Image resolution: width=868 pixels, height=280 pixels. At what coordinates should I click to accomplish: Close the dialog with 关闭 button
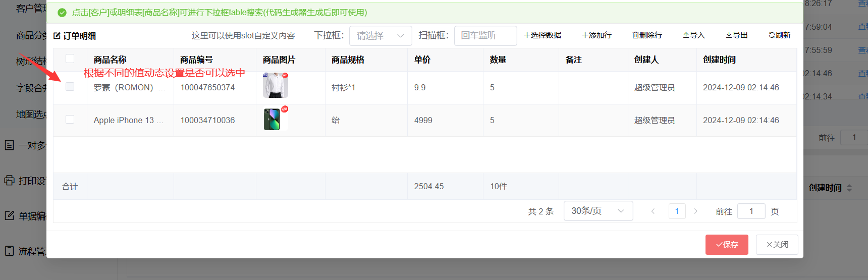777,245
